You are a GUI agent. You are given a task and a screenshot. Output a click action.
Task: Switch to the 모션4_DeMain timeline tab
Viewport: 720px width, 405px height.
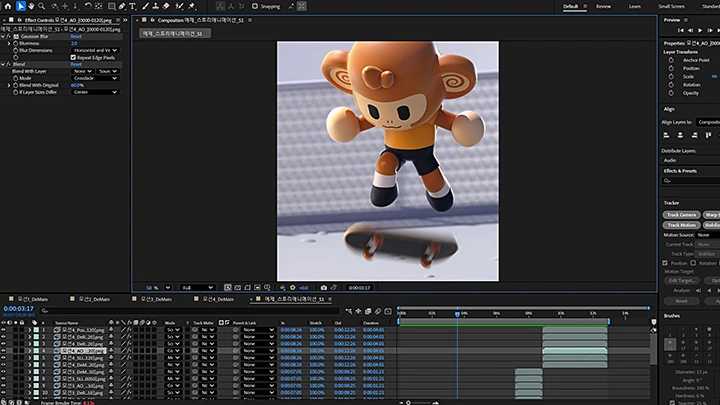pyautogui.click(x=219, y=299)
